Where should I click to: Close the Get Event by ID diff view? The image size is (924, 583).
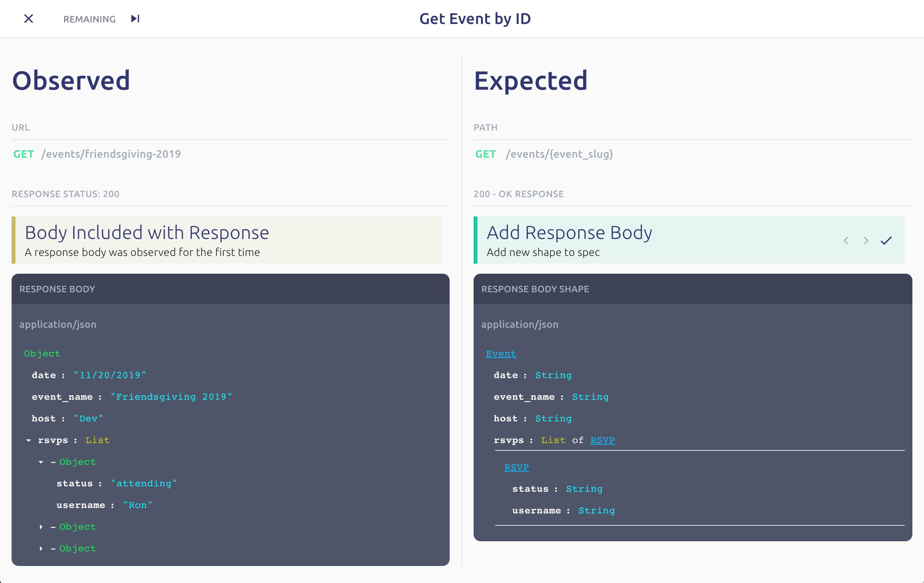(29, 19)
